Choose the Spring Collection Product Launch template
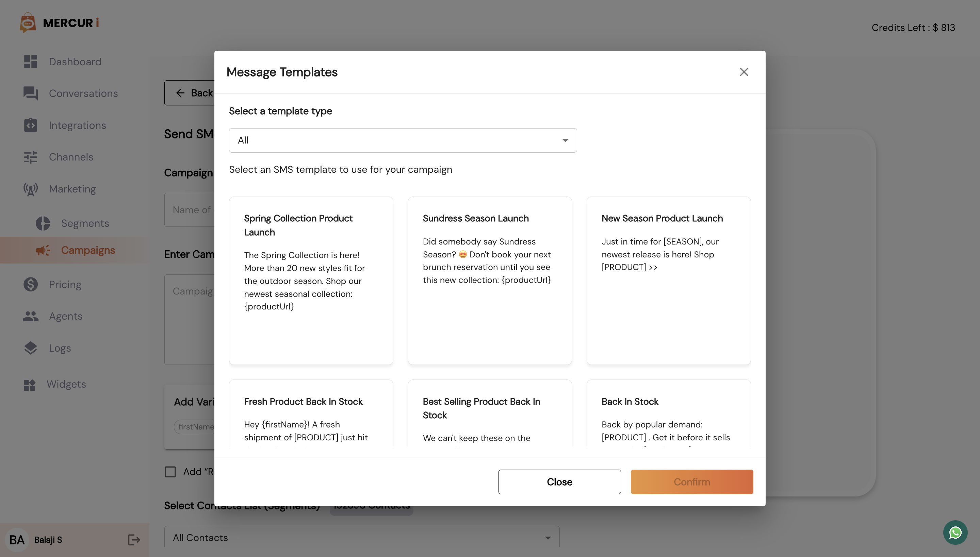Viewport: 980px width, 557px height. pos(311,281)
